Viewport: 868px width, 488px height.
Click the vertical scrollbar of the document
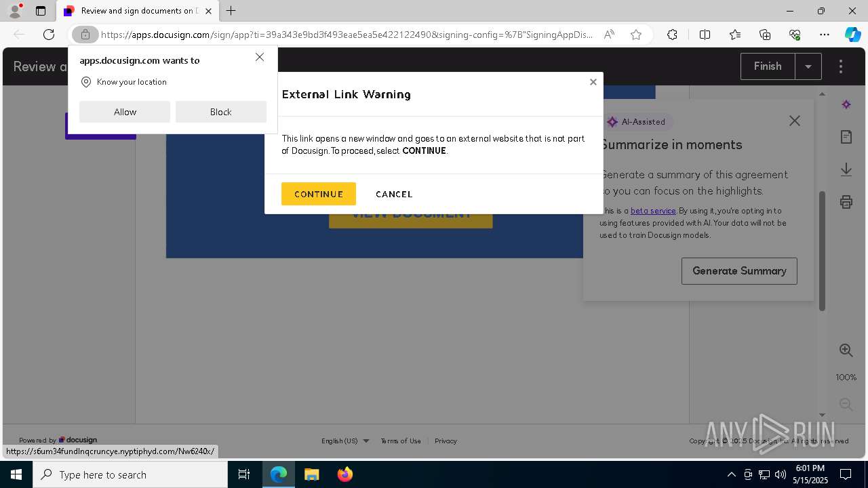pyautogui.click(x=822, y=251)
